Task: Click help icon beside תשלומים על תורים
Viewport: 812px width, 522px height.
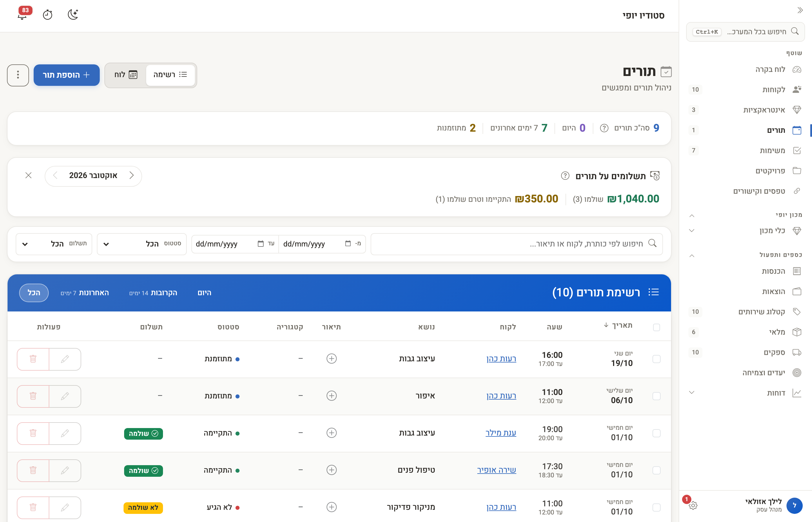Action: [565, 176]
